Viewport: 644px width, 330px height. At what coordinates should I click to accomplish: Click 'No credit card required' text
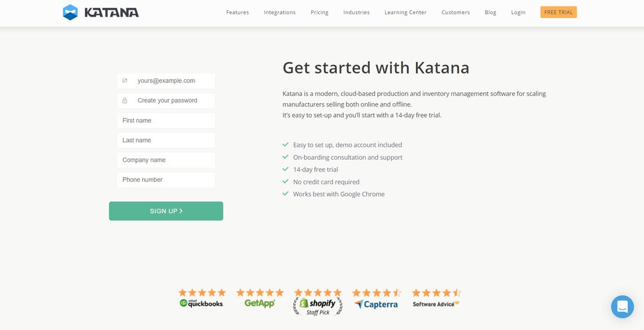pyautogui.click(x=326, y=182)
